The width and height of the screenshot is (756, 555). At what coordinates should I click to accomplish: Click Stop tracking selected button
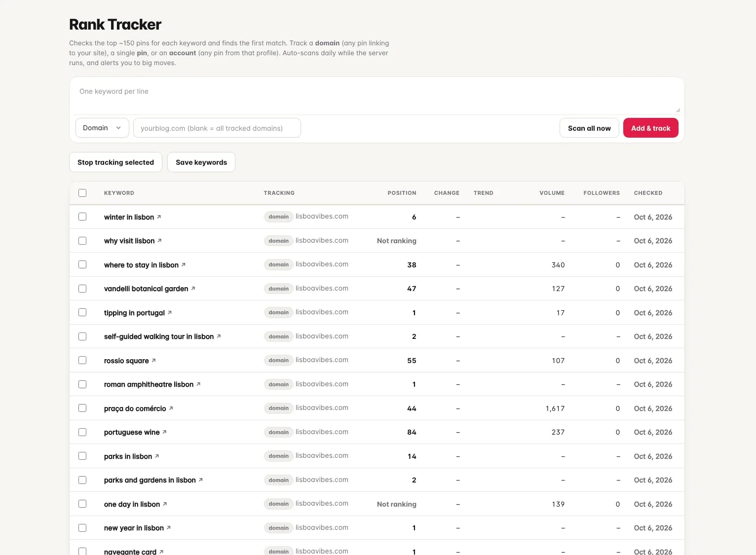click(115, 162)
